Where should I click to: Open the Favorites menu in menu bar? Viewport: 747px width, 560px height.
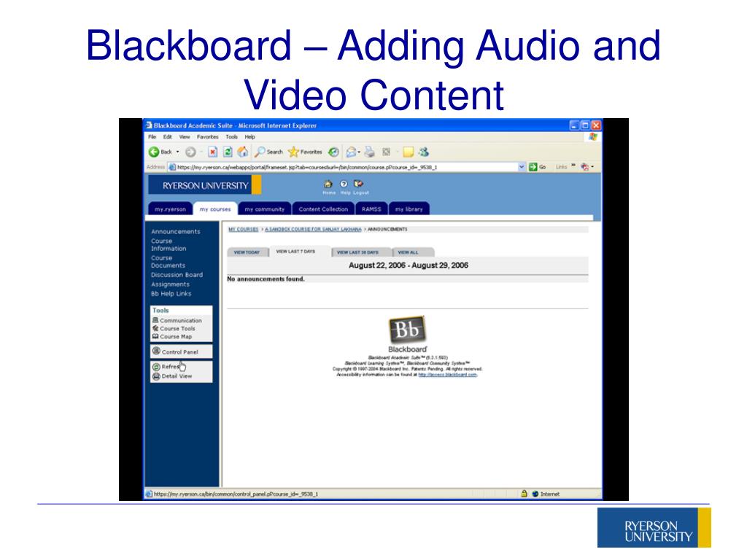pyautogui.click(x=208, y=136)
